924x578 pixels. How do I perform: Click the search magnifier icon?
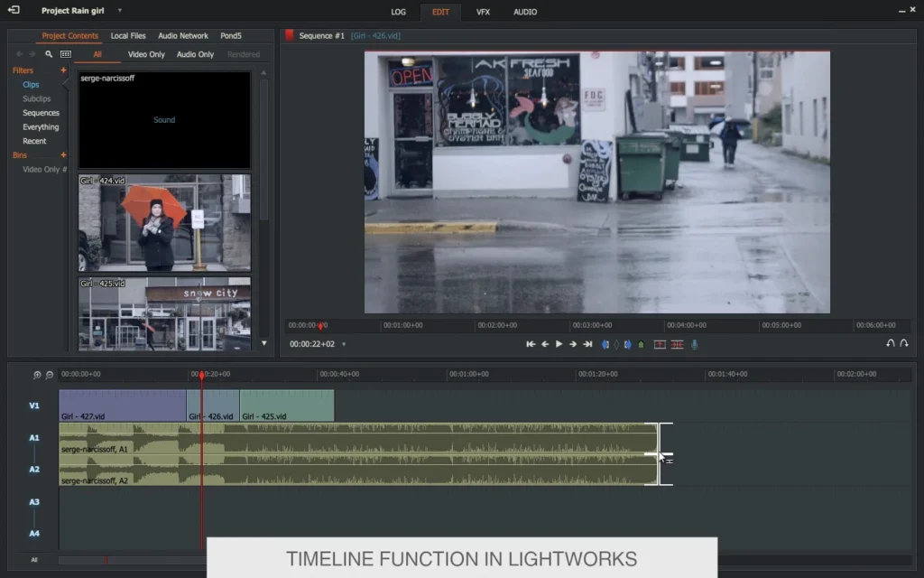tap(49, 54)
